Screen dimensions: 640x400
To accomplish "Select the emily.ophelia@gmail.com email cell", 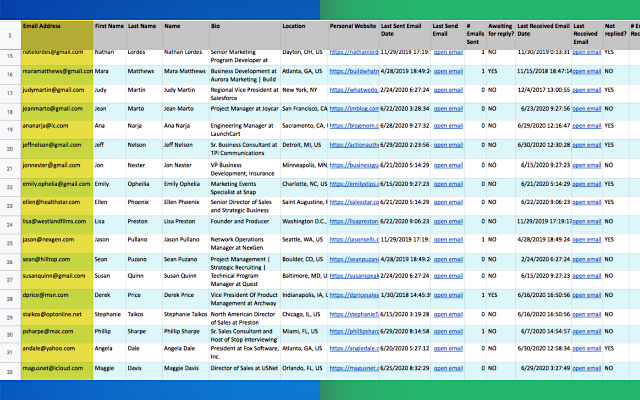I will coord(55,184).
